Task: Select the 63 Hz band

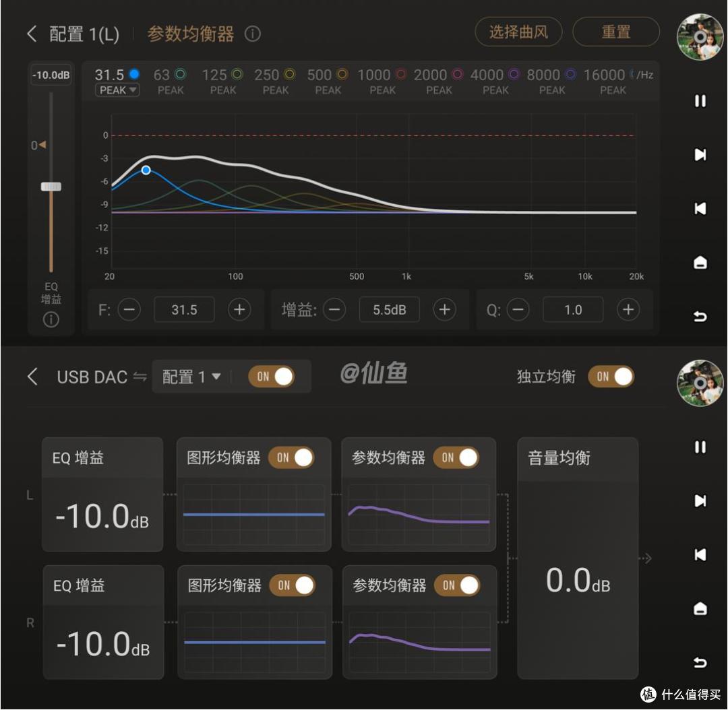Action: pos(170,74)
